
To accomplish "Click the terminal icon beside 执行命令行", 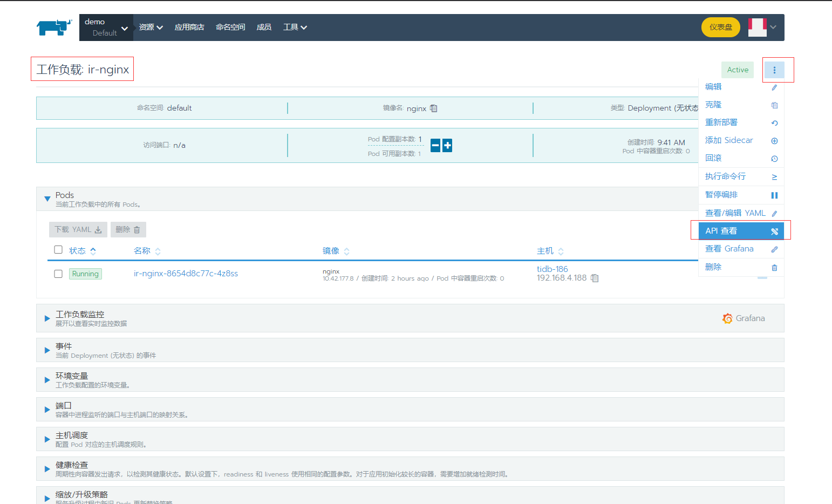I will point(774,177).
